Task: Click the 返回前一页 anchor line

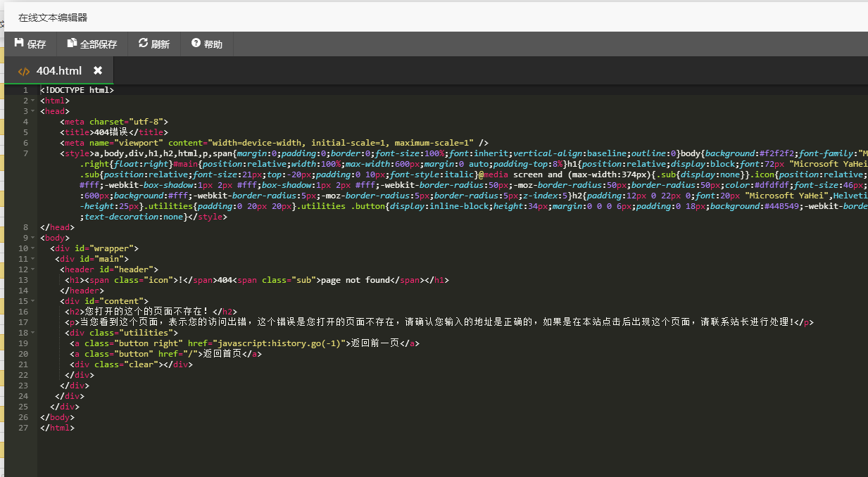Action: [x=245, y=343]
